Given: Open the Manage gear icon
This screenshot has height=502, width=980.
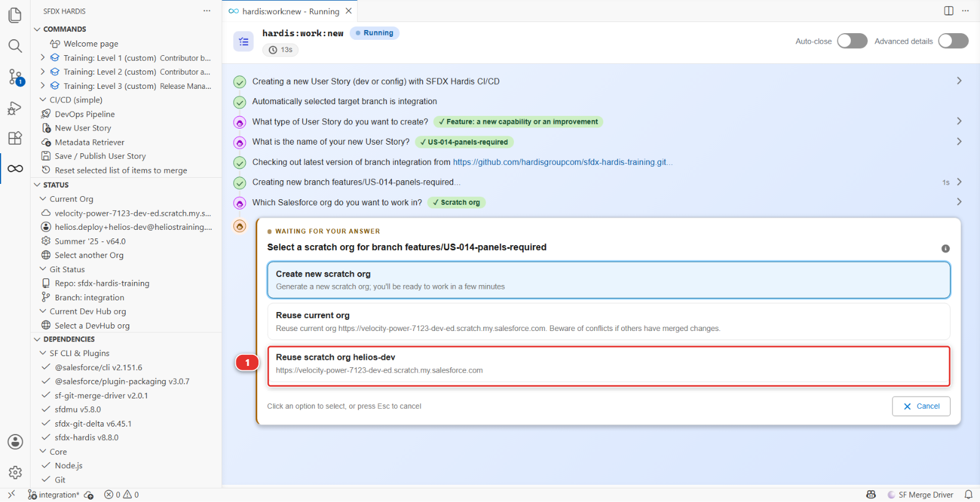Looking at the screenshot, I should 15,473.
